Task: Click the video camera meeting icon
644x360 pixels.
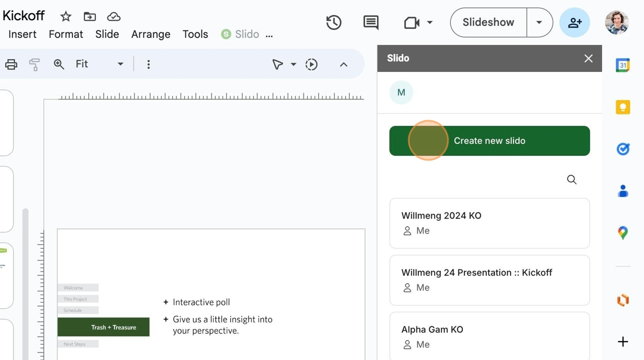Action: point(412,22)
